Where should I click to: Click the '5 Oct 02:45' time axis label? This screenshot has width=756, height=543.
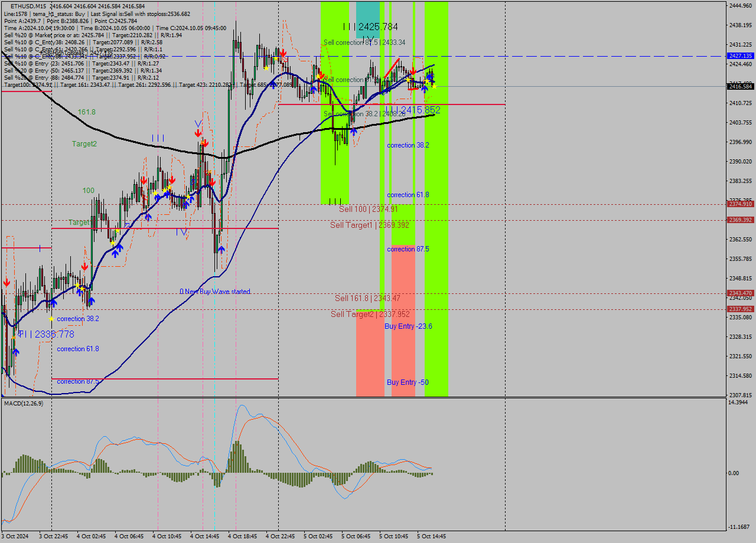(318, 537)
